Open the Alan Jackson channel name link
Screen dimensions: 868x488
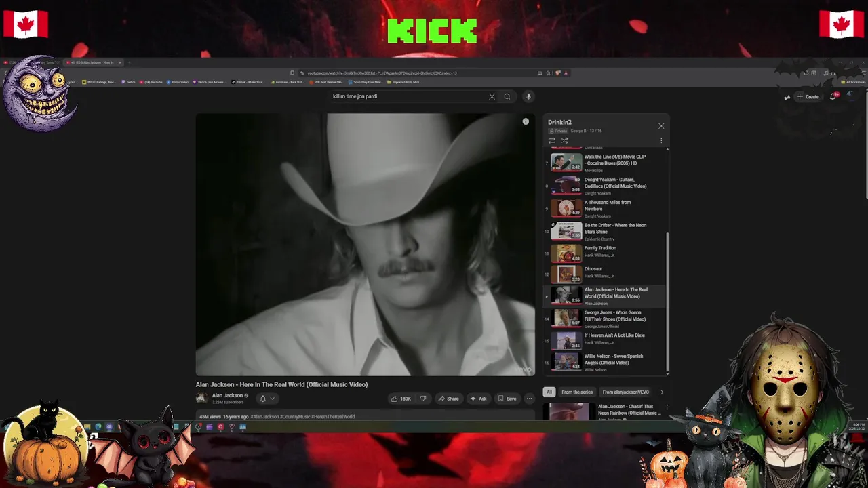coord(227,395)
